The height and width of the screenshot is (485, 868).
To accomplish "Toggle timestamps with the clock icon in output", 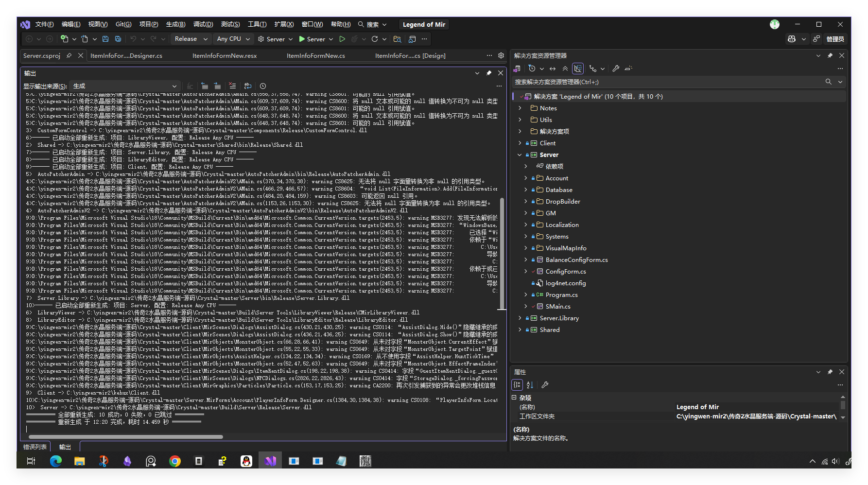I will (263, 86).
